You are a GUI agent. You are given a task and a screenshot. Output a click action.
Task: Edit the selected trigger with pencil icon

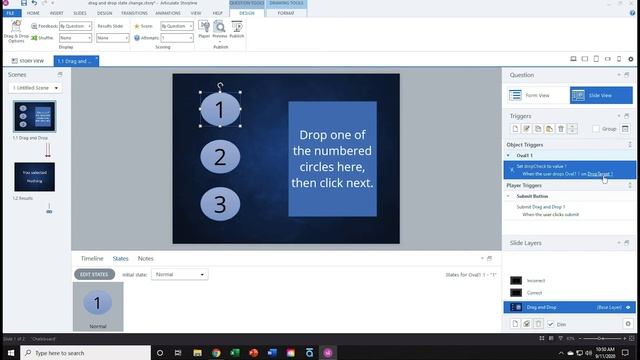coord(527,129)
